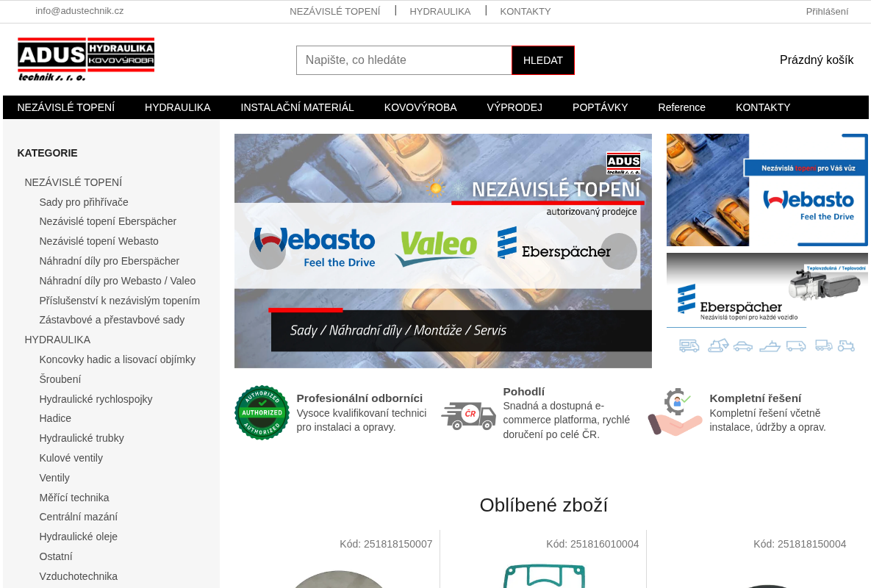
Task: Click the carousel next slide arrow
Action: [x=619, y=251]
